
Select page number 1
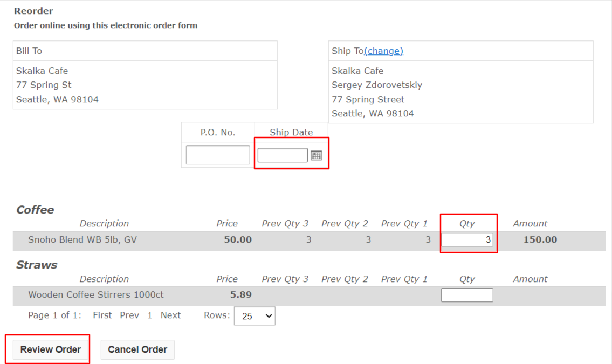149,315
